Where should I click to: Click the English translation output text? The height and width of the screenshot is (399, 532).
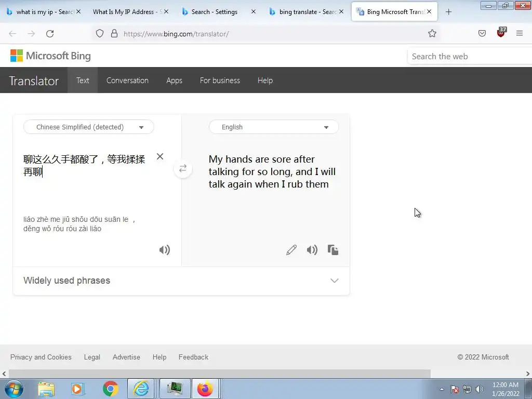point(272,171)
